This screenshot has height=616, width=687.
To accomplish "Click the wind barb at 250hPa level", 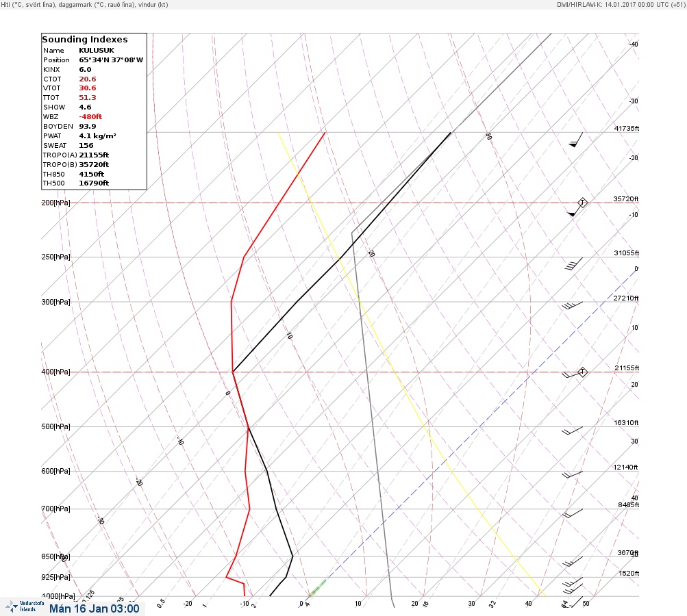I will pyautogui.click(x=574, y=264).
